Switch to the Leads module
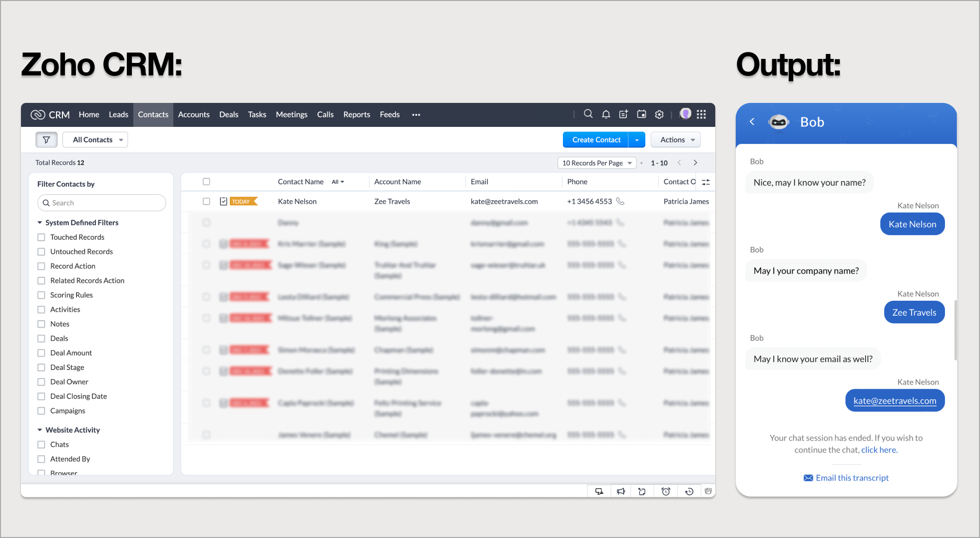980x538 pixels. coord(118,114)
